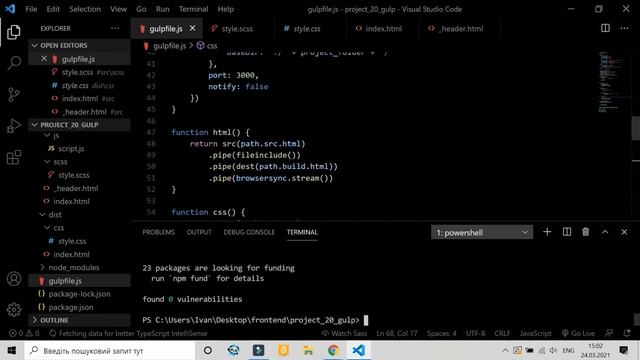
Task: Collapse the css folder under dist
Action: pos(54,227)
